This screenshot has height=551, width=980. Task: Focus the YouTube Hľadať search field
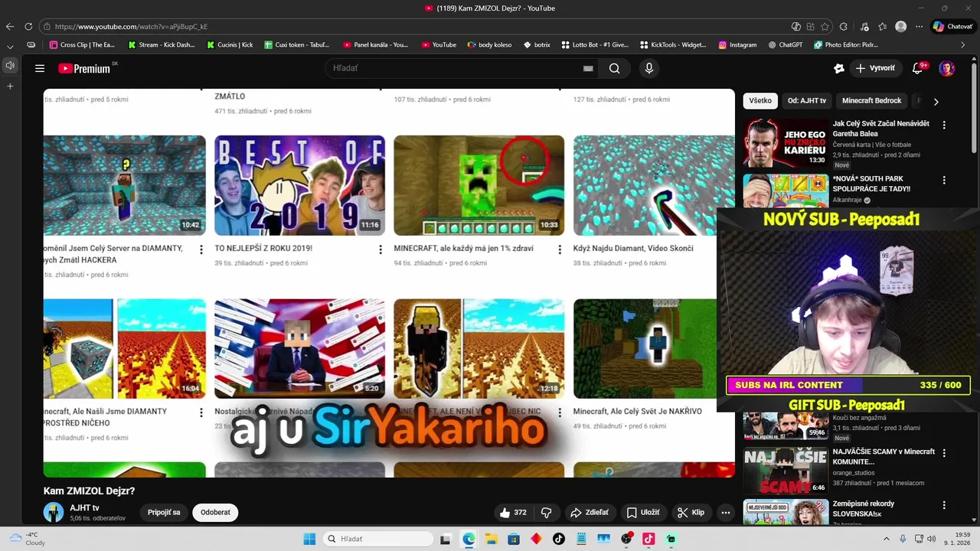tap(456, 68)
